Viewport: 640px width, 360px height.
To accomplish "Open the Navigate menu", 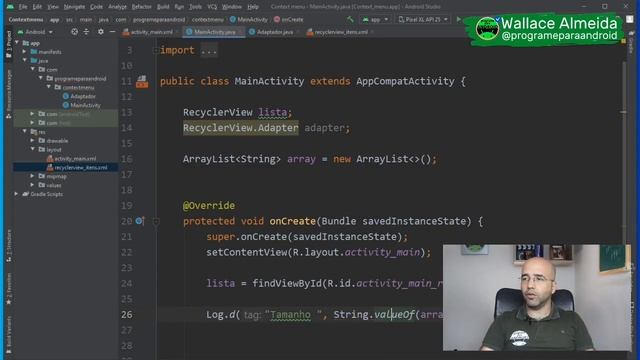I will [74, 7].
